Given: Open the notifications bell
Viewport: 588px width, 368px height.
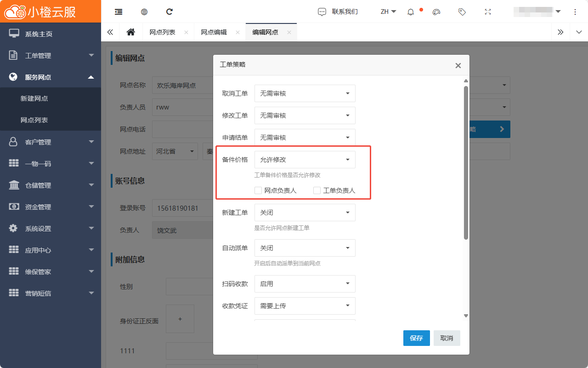Looking at the screenshot, I should click(411, 12).
